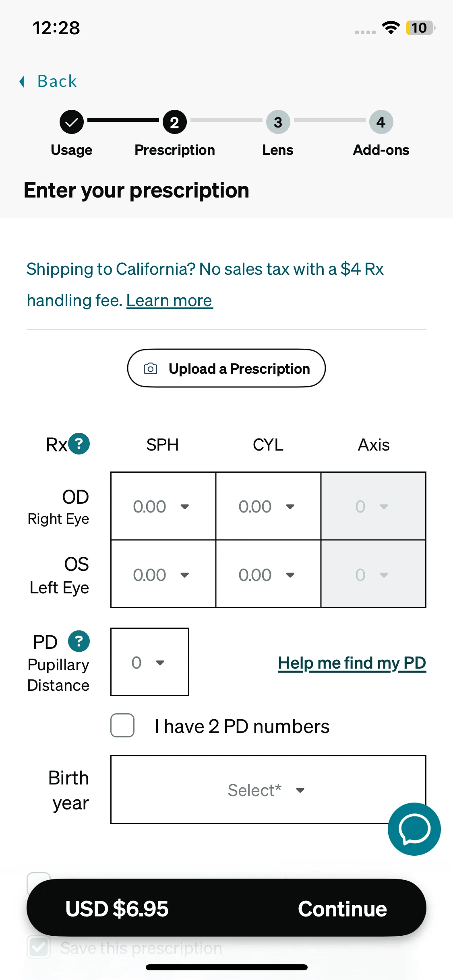Tap the Prescription step label
This screenshot has width=453, height=980.
[175, 150]
